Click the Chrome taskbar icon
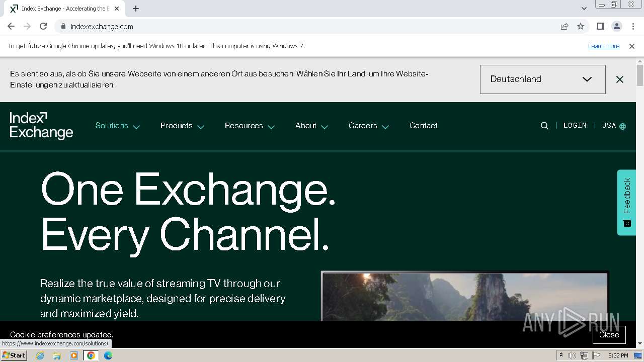644x362 pixels. coord(91,355)
